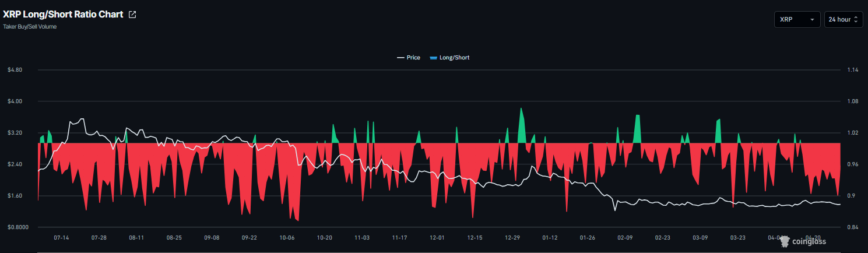The width and height of the screenshot is (868, 253).
Task: Click the $1.60 price axis label
Action: click(x=15, y=196)
